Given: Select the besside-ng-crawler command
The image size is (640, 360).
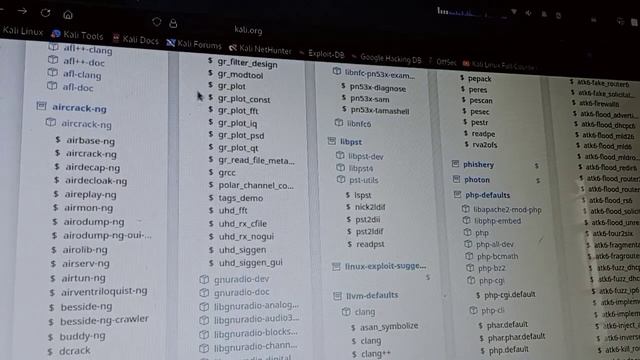Looking at the screenshot, I should click(x=104, y=320).
